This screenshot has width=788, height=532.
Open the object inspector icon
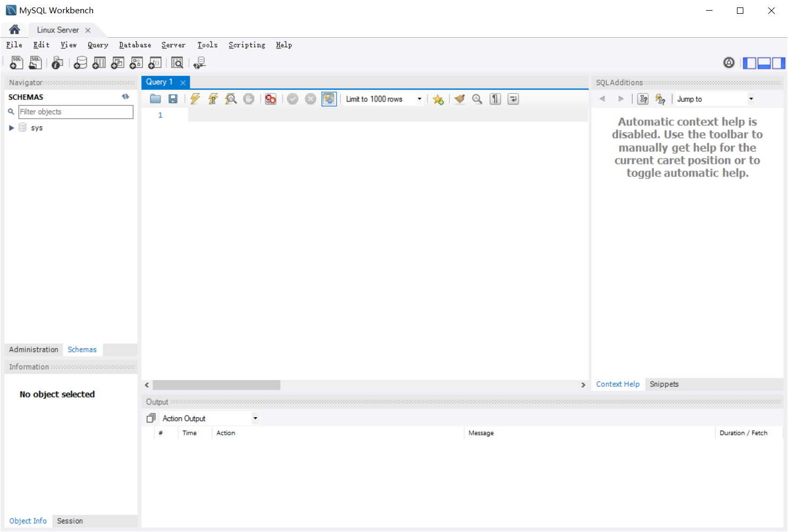57,63
